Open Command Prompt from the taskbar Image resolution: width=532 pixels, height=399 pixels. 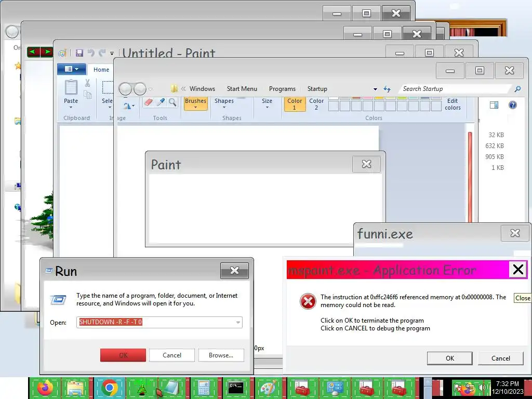[x=236, y=388]
